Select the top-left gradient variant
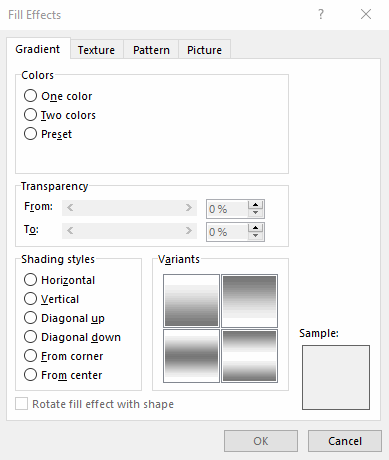Viewport: 389px width, 460px height. (x=191, y=301)
